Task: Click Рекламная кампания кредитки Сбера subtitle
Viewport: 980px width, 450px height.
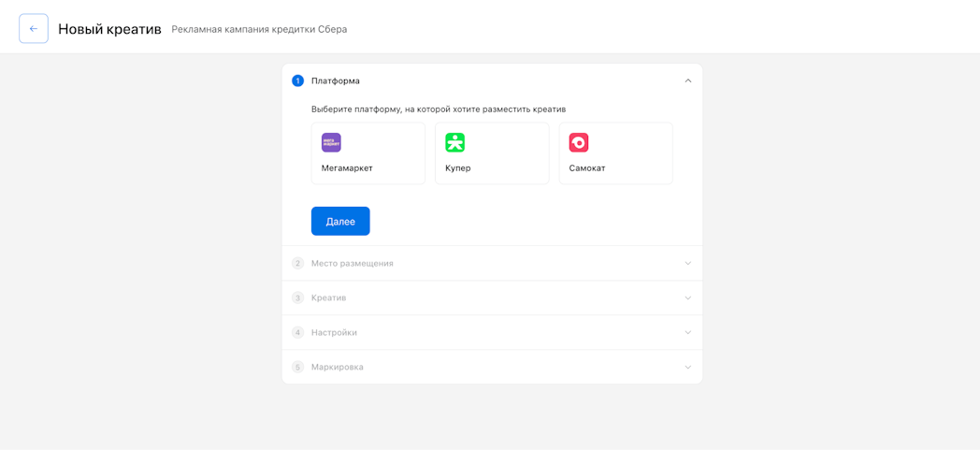Action: pyautogui.click(x=259, y=29)
